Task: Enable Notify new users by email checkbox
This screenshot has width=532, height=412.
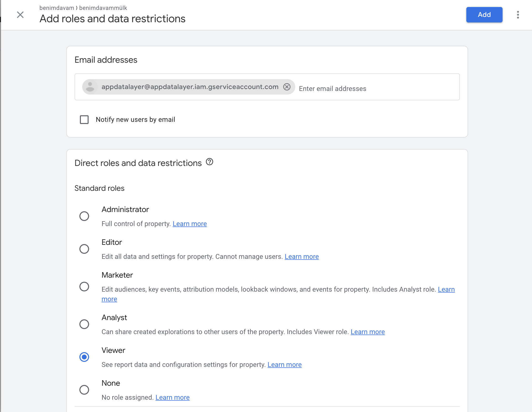Action: point(84,119)
